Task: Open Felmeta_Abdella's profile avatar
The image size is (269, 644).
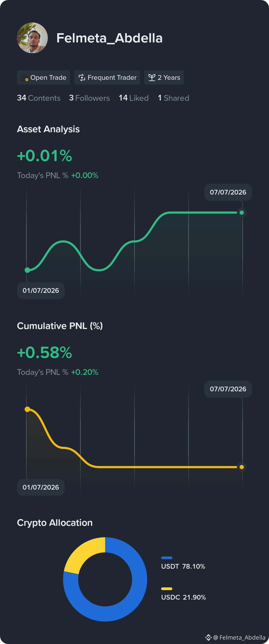Action: click(x=32, y=38)
